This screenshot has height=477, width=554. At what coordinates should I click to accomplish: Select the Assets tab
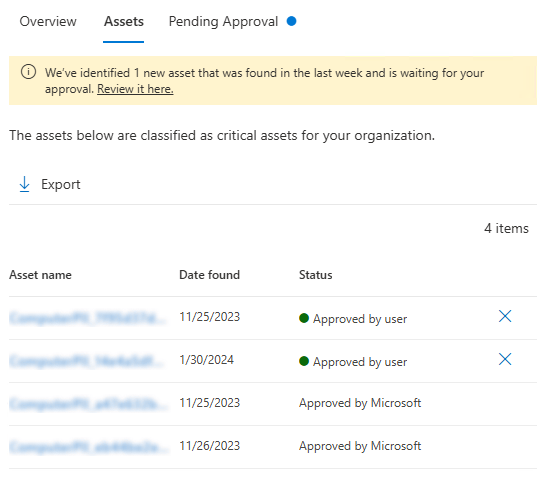point(124,22)
